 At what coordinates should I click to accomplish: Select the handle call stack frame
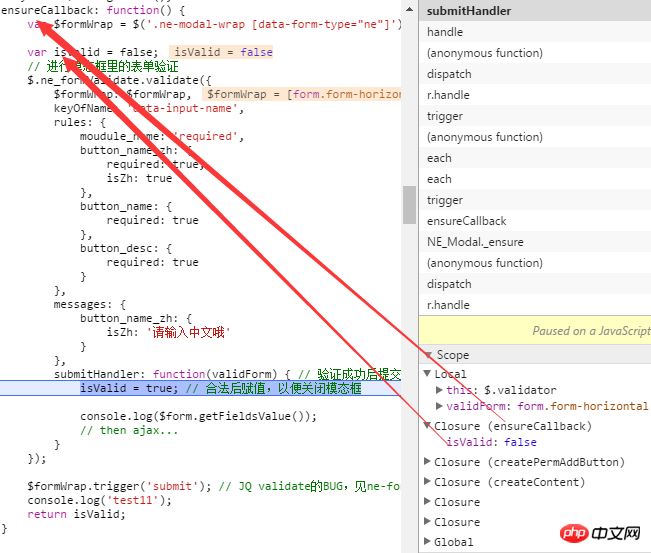[x=535, y=32]
